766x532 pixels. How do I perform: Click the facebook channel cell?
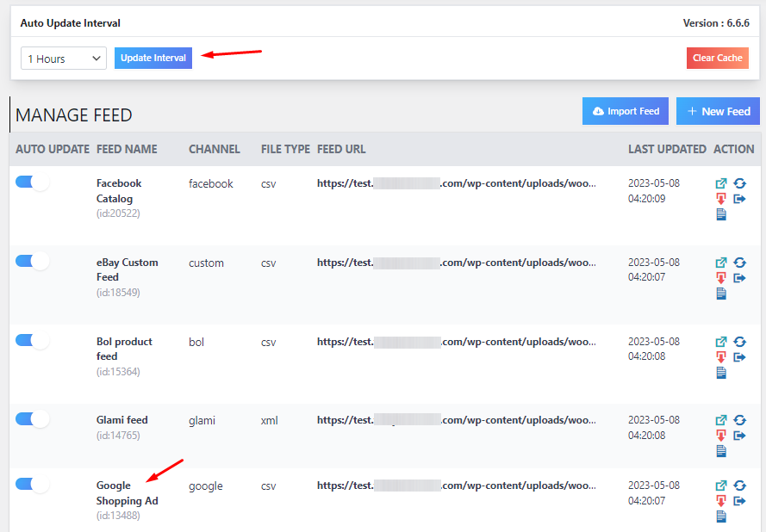click(210, 183)
